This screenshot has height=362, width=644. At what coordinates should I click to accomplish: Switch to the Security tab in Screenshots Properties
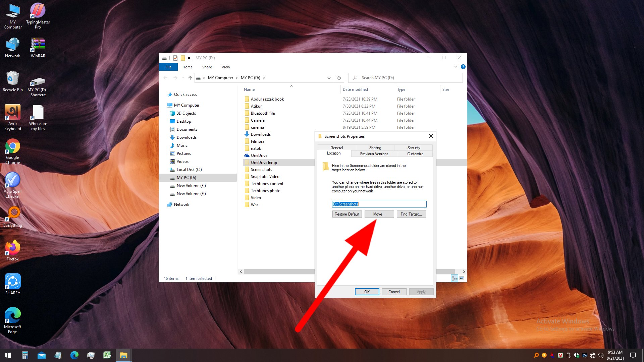click(414, 147)
